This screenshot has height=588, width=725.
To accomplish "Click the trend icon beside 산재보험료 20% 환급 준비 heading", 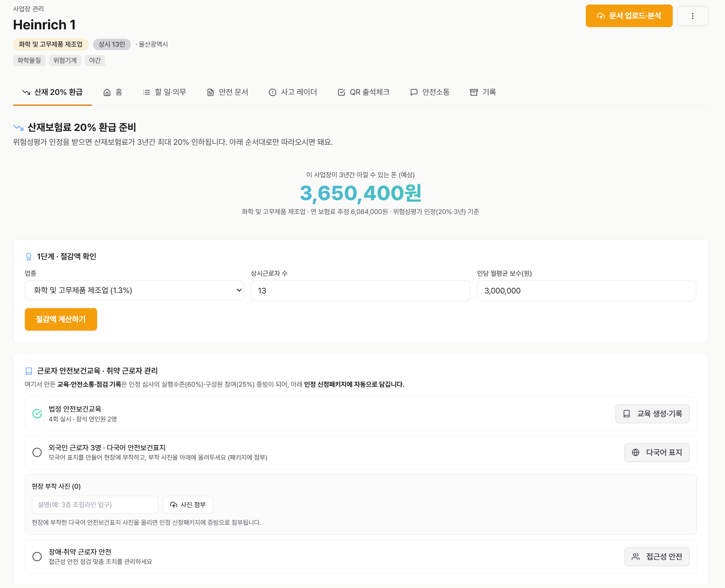I will tap(18, 128).
